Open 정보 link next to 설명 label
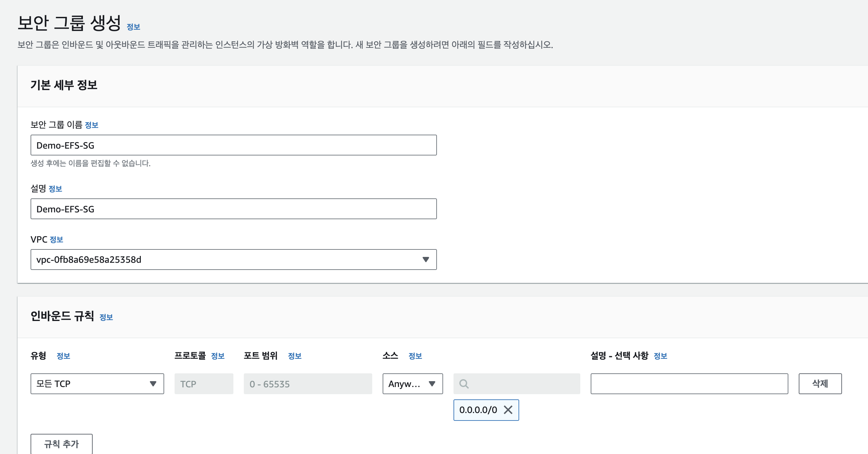 tap(55, 189)
